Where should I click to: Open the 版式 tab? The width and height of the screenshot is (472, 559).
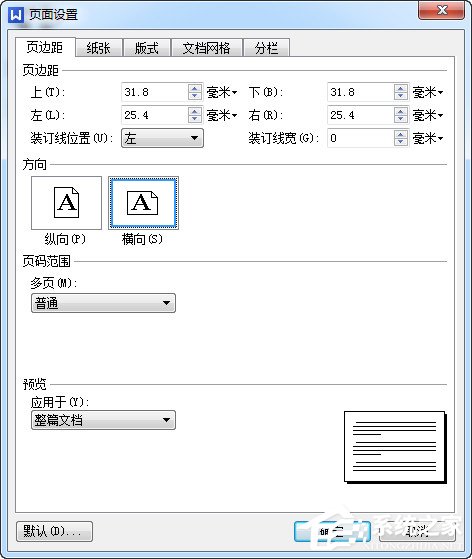click(147, 48)
